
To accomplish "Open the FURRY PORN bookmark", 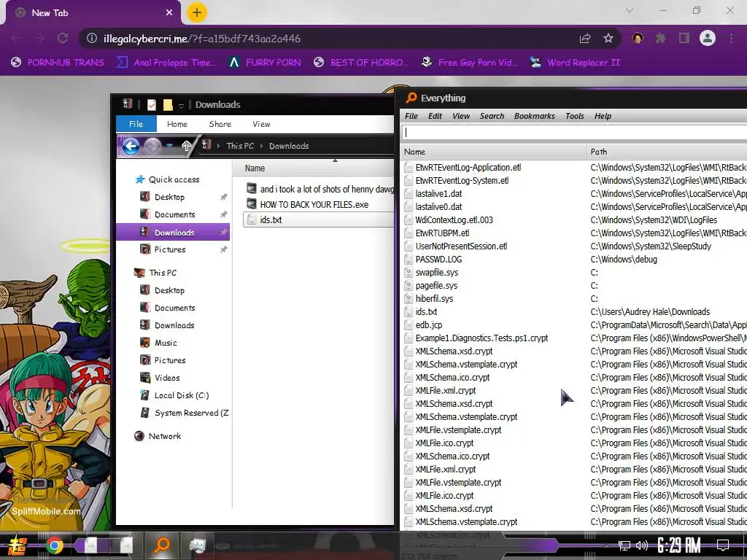I will point(265,63).
